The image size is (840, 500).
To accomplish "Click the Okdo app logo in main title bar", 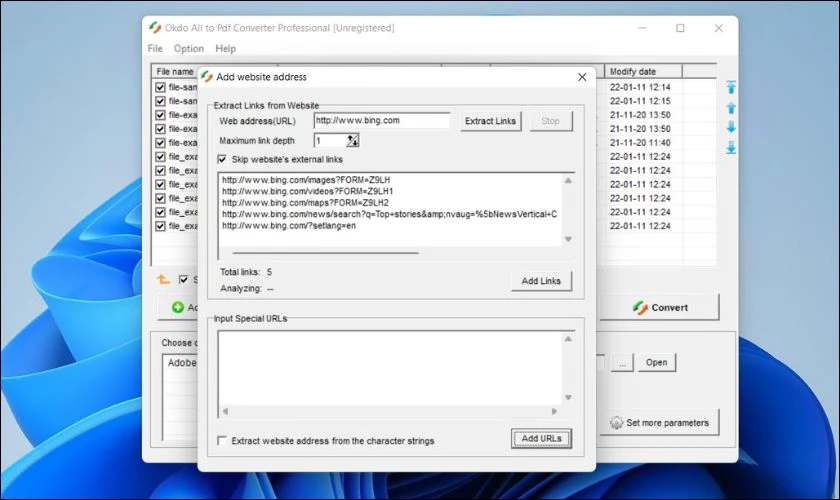I will pyautogui.click(x=155, y=27).
